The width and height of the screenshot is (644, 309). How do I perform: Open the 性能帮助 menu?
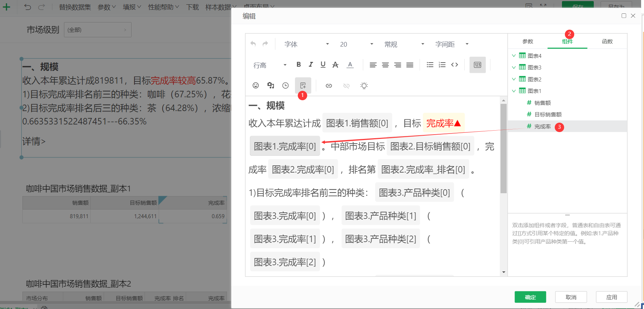click(163, 7)
